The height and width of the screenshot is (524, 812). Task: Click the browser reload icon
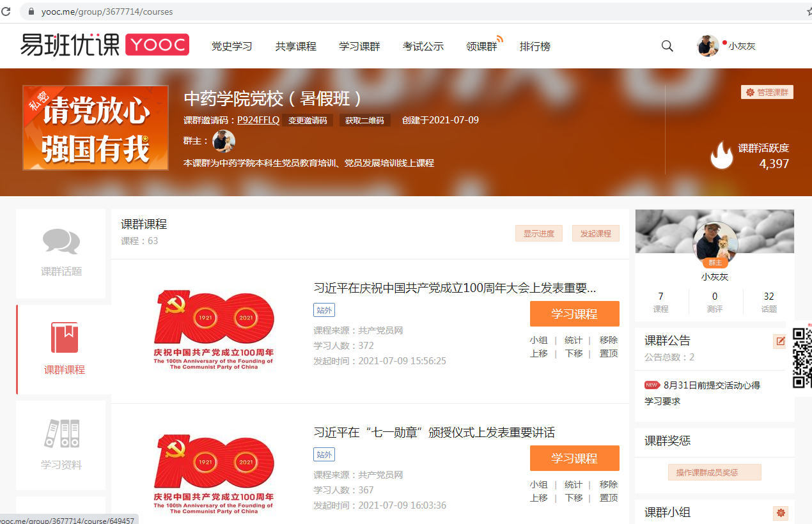6,12
